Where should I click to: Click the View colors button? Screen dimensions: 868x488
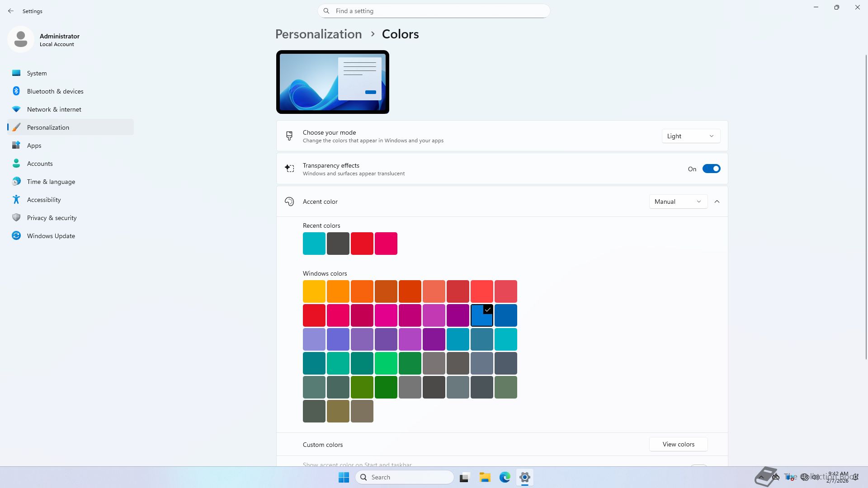pos(678,444)
